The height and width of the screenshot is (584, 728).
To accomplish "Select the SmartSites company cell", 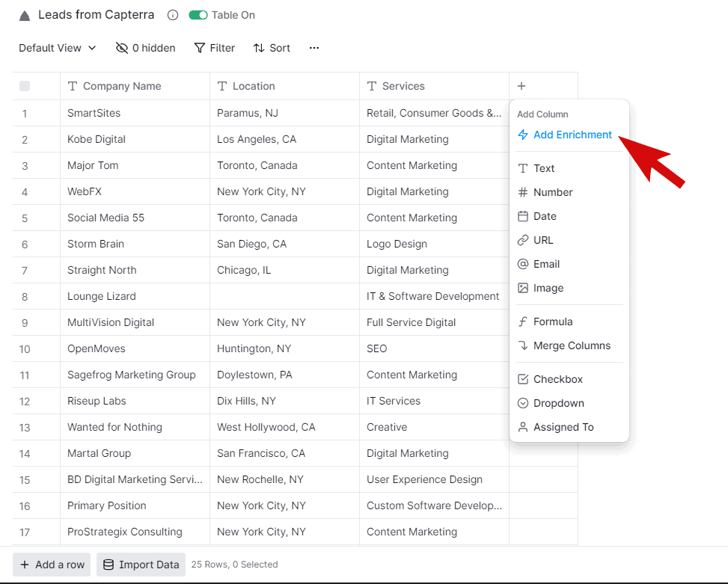I will pyautogui.click(x=135, y=113).
